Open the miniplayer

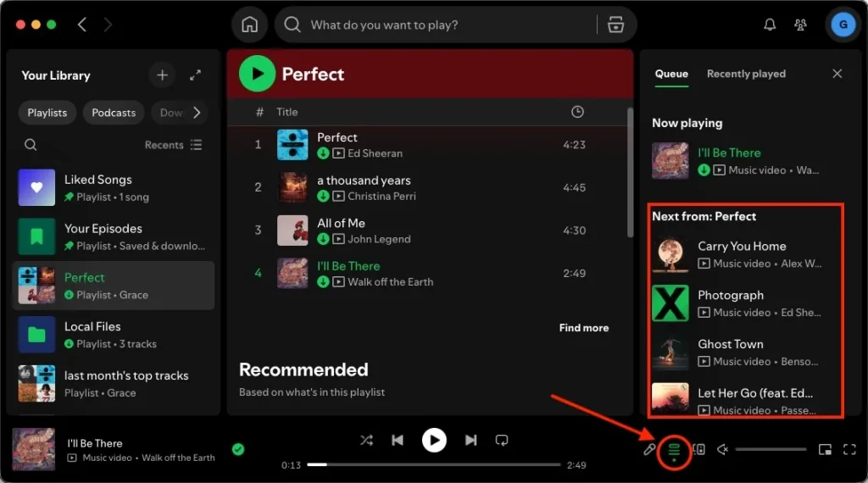coord(825,449)
